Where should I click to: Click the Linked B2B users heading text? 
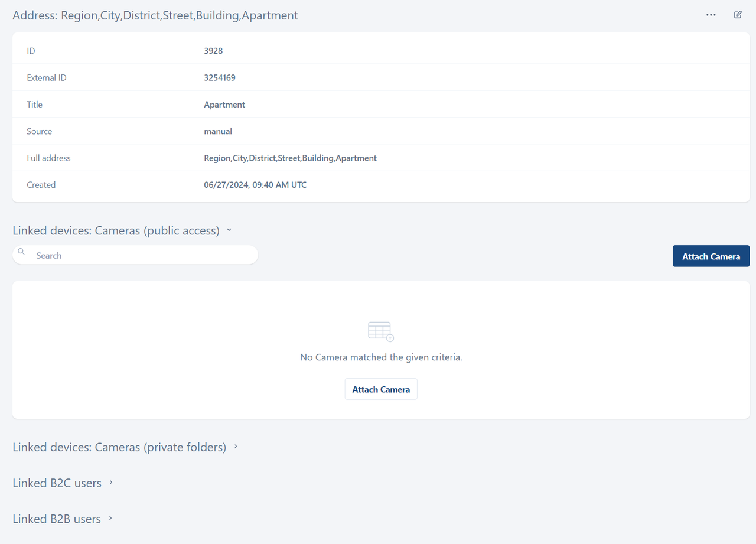point(57,519)
